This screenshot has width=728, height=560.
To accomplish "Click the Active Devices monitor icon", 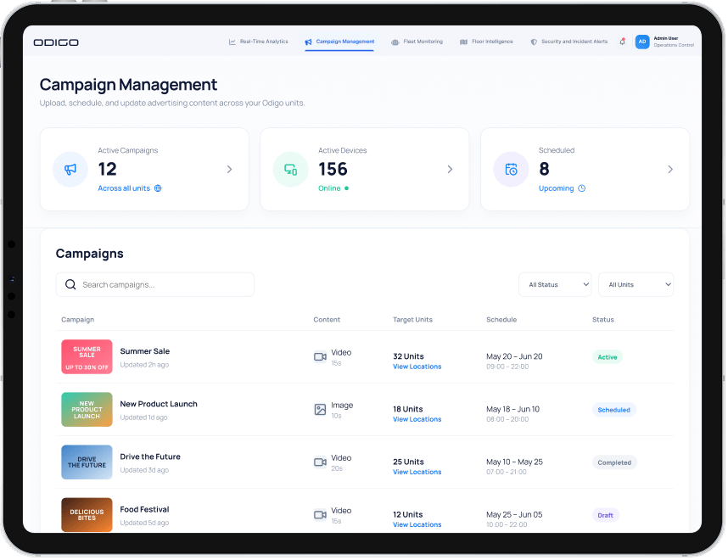I will [291, 170].
